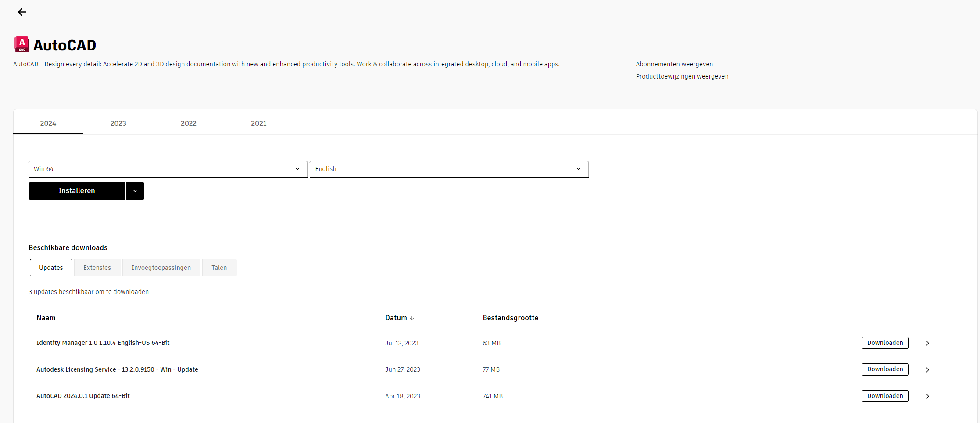Switch to the 2021 version tab

point(259,123)
